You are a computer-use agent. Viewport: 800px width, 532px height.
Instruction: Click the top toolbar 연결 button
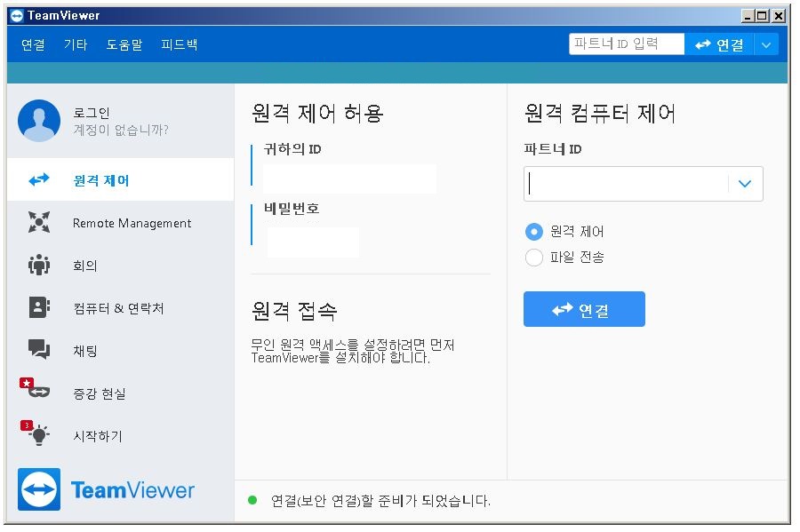(x=719, y=44)
